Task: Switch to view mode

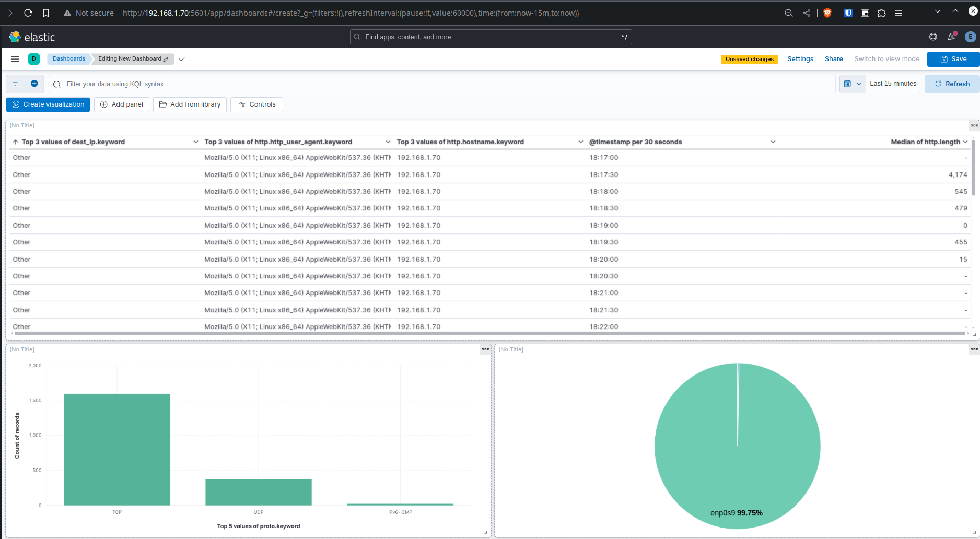Action: click(886, 59)
